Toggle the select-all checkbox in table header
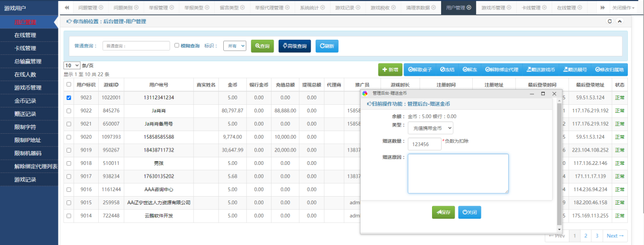 [x=68, y=84]
